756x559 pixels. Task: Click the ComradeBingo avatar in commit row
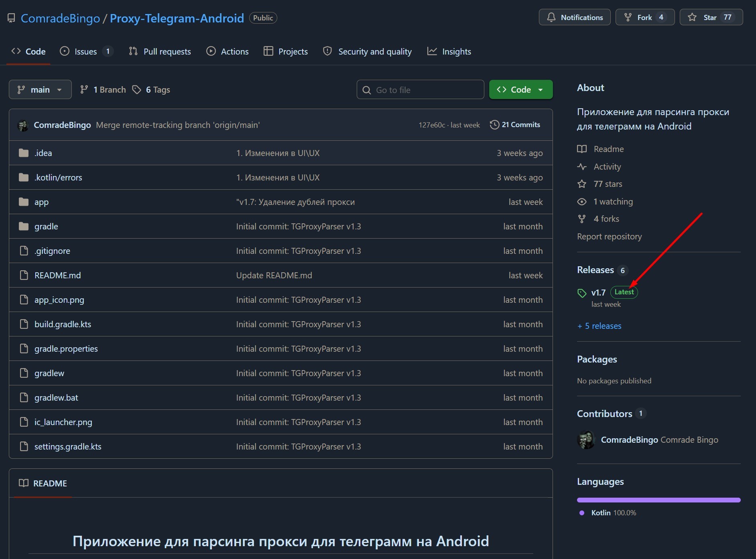pos(23,125)
